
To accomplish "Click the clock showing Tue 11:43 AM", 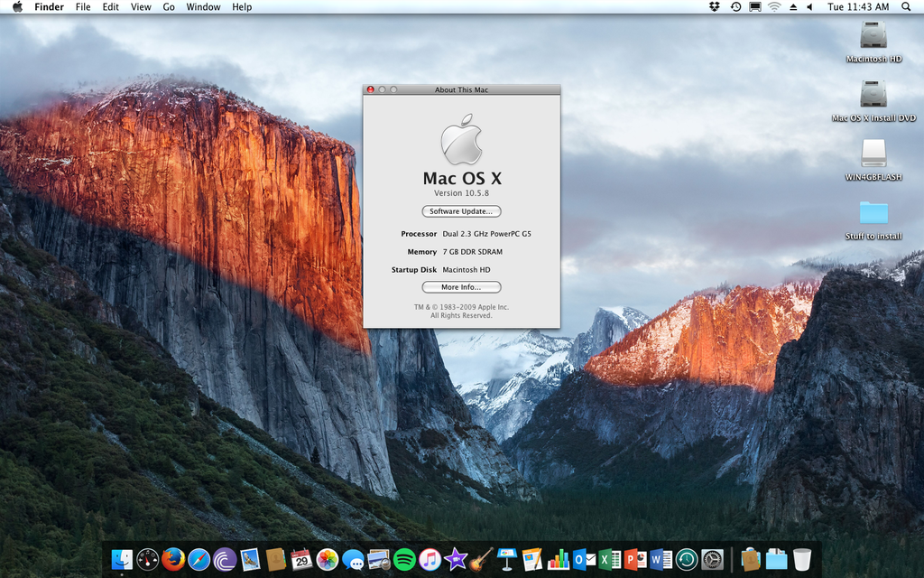I will (x=858, y=6).
